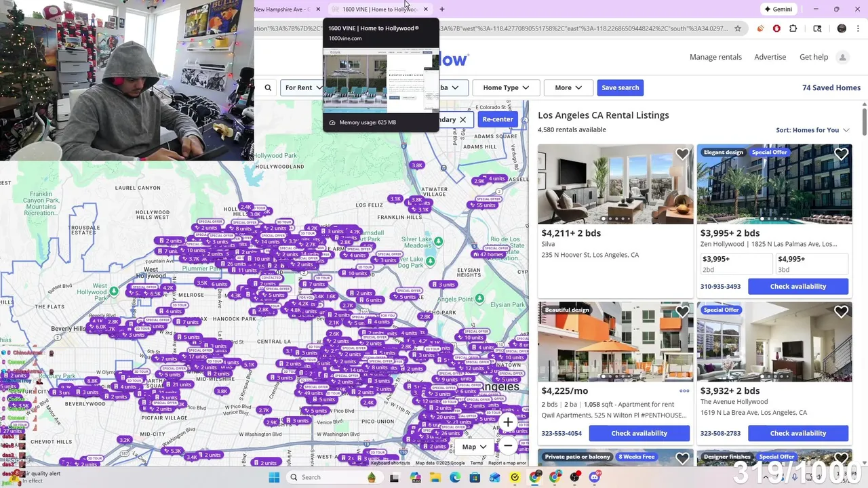Save the Silva listing with the heart

[x=682, y=155]
